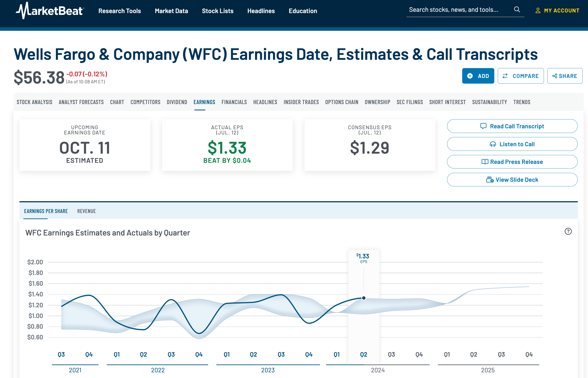Click the search stocks input field
588x378 pixels.
pos(454,10)
